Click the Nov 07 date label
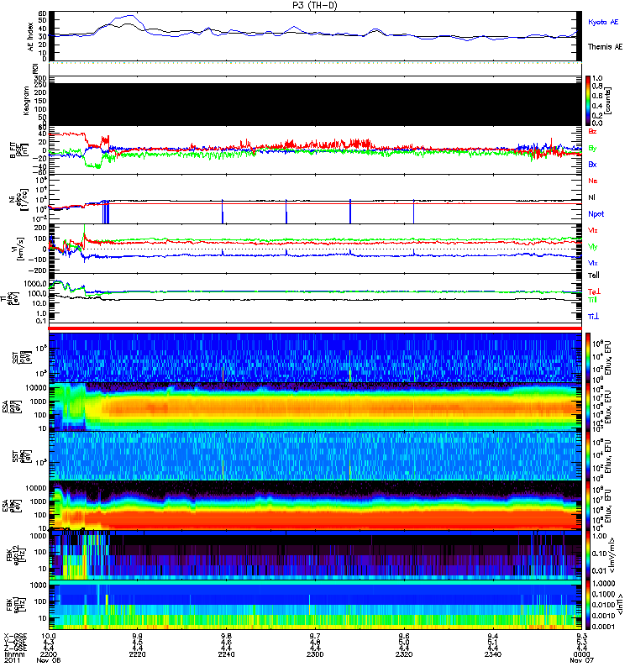The image size is (630, 672). [581, 660]
